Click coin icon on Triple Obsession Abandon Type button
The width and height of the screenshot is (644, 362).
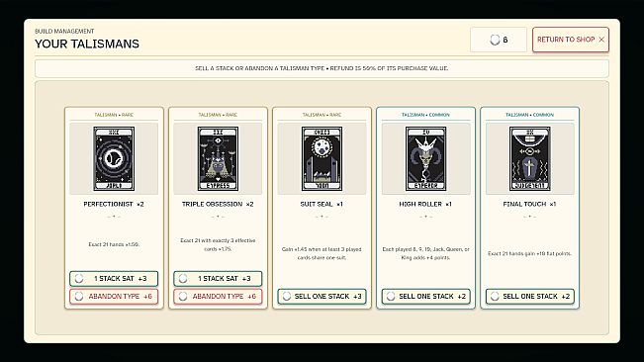183,296
